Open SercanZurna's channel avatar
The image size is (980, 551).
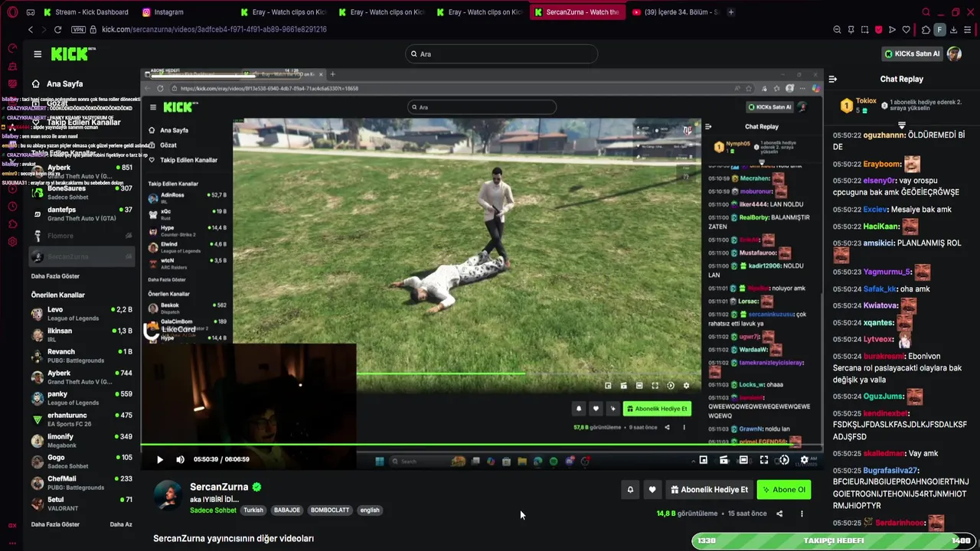(168, 496)
